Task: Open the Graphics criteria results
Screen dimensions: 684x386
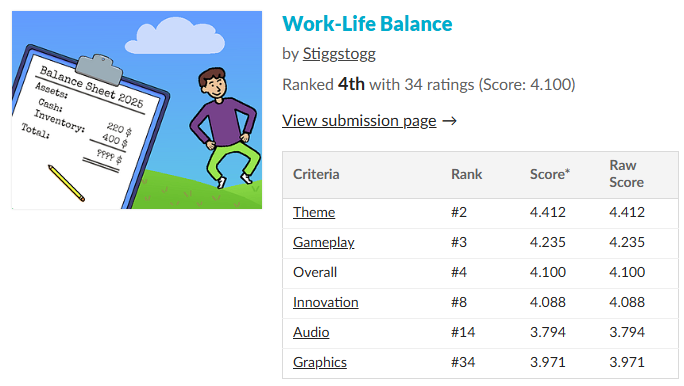Action: [x=320, y=362]
